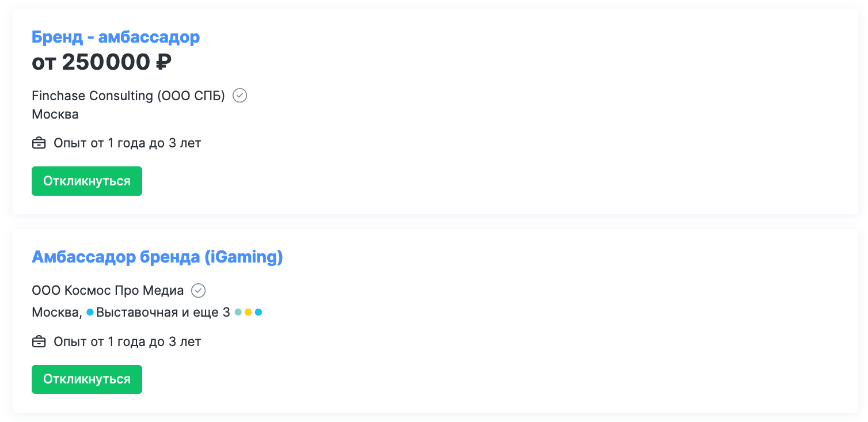Click the teal metro line dot
The height and width of the screenshot is (422, 868).
pos(238,313)
